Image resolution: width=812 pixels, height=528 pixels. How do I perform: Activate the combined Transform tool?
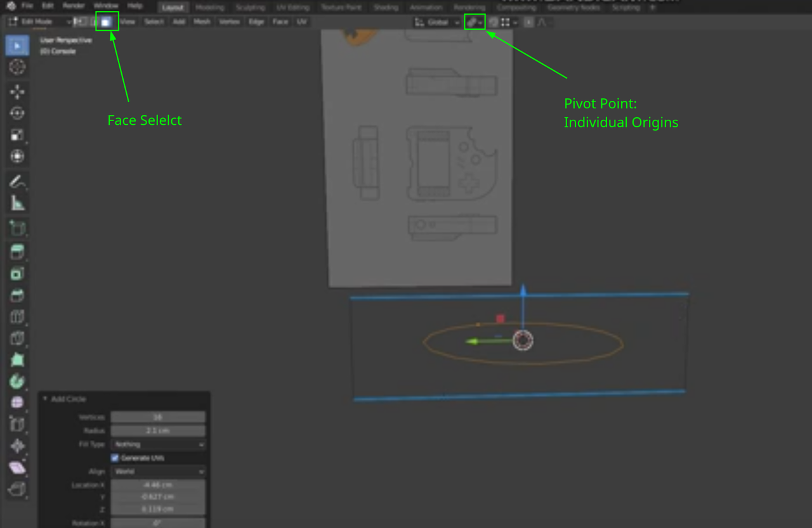tap(17, 156)
